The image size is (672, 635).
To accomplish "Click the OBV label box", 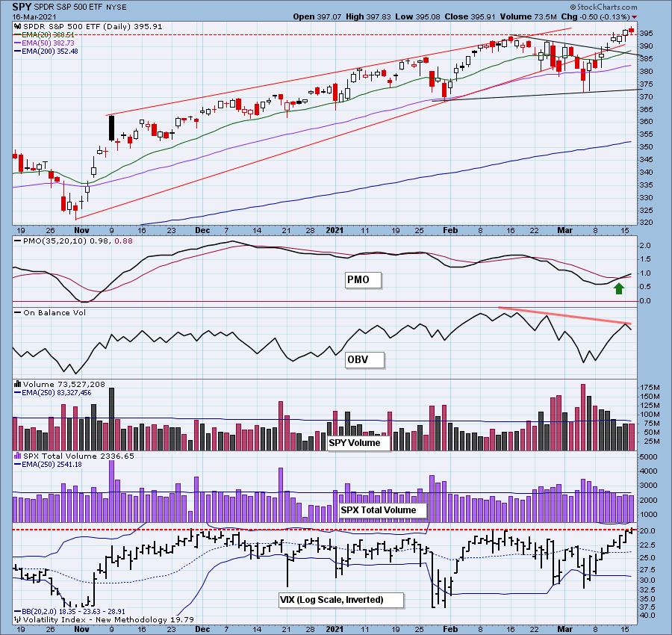I will 364,360.
